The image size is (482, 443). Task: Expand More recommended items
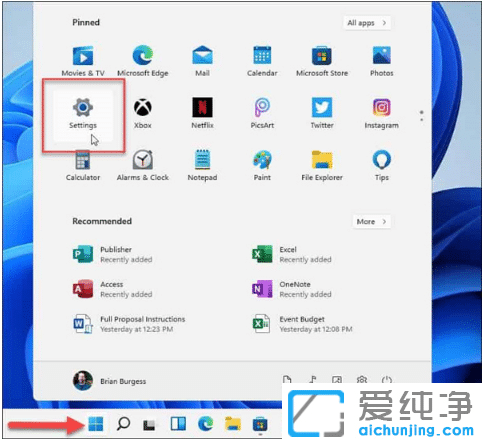371,221
